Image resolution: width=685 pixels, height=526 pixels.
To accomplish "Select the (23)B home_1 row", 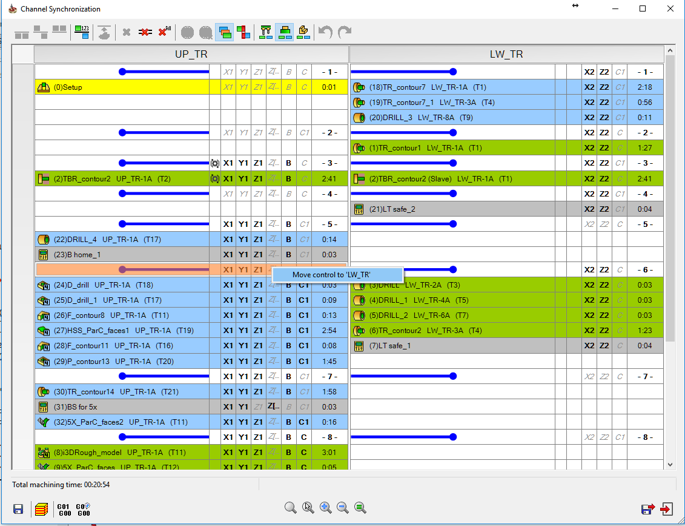I will tap(191, 255).
